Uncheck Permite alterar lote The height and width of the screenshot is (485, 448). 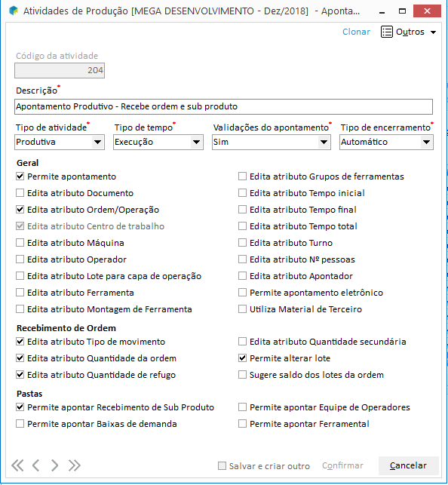tap(242, 358)
